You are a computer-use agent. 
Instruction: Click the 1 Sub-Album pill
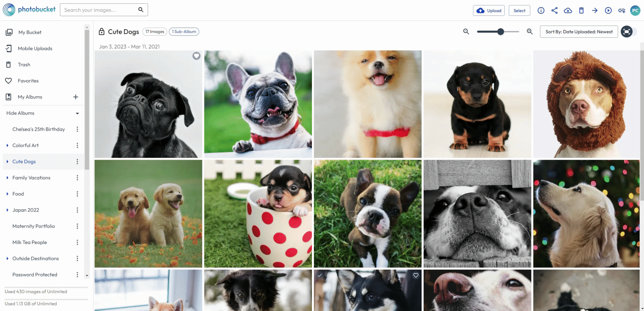(x=184, y=32)
